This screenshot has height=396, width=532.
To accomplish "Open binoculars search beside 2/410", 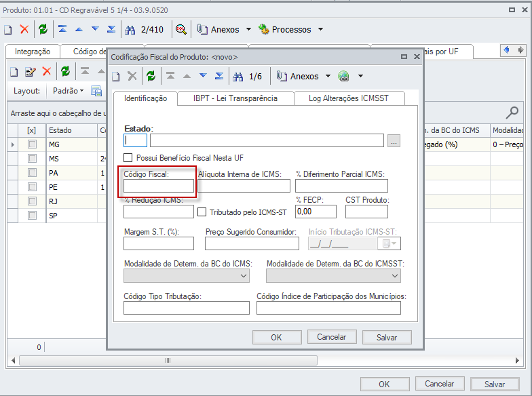I will 130,30.
